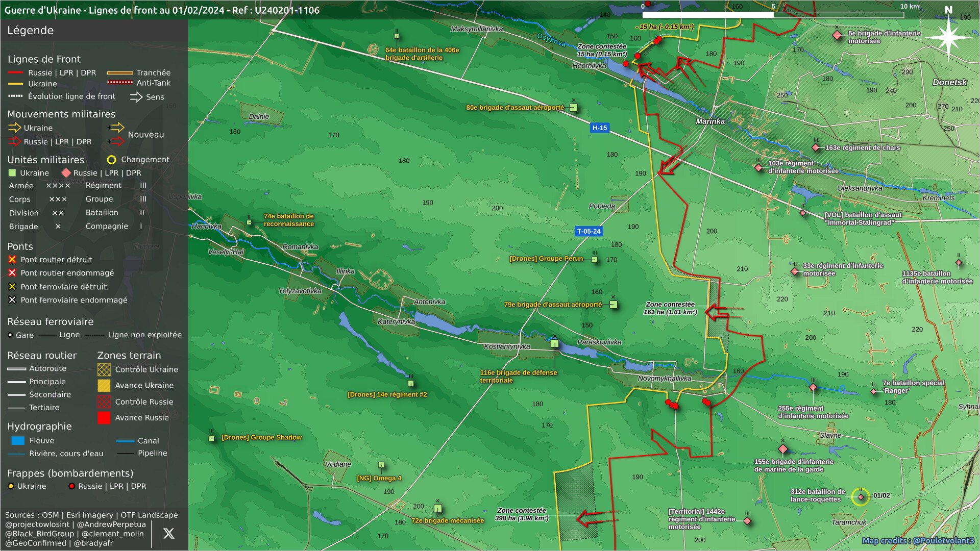
Task: Click the 116e brigade de défense territoriale label
Action: click(x=519, y=377)
